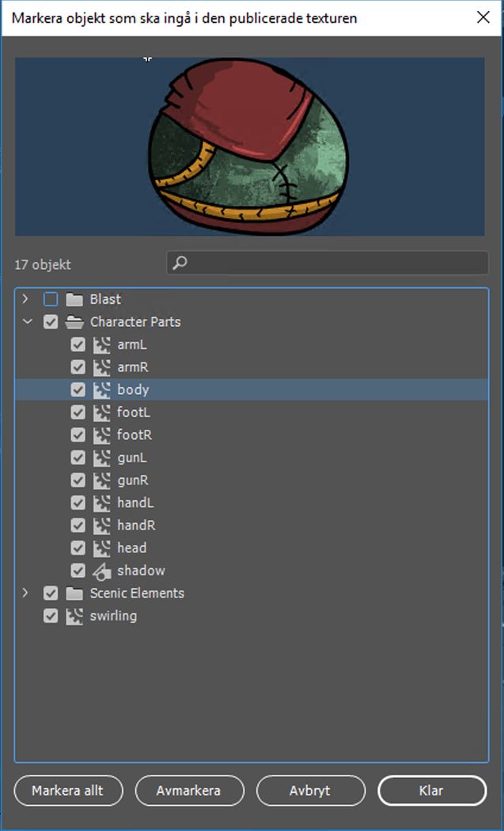Confirm with the Klar button
The width and height of the screenshot is (504, 831).
(432, 791)
